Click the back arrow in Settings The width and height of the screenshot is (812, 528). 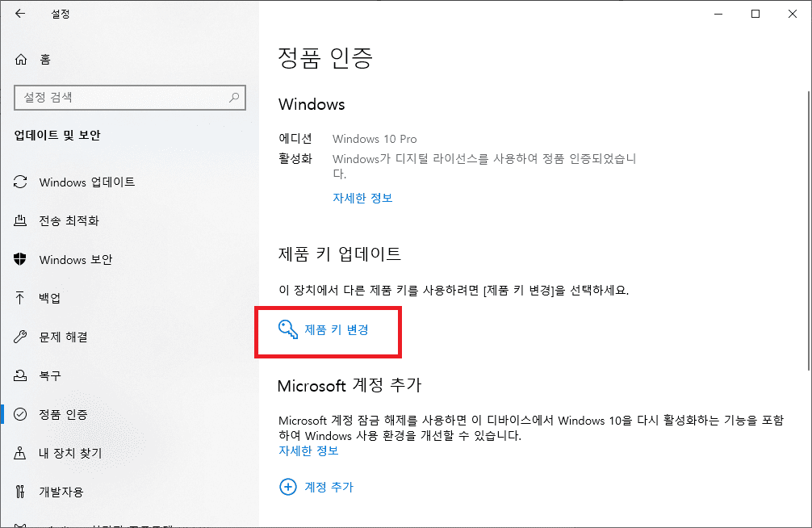tap(20, 14)
